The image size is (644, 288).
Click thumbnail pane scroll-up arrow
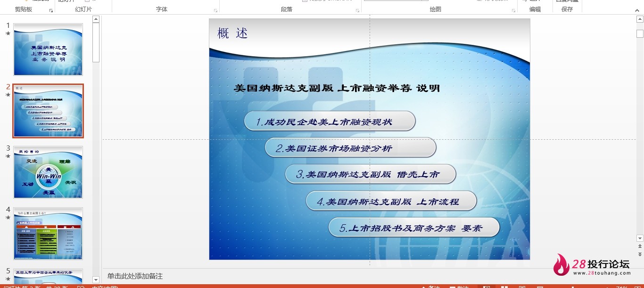point(96,19)
